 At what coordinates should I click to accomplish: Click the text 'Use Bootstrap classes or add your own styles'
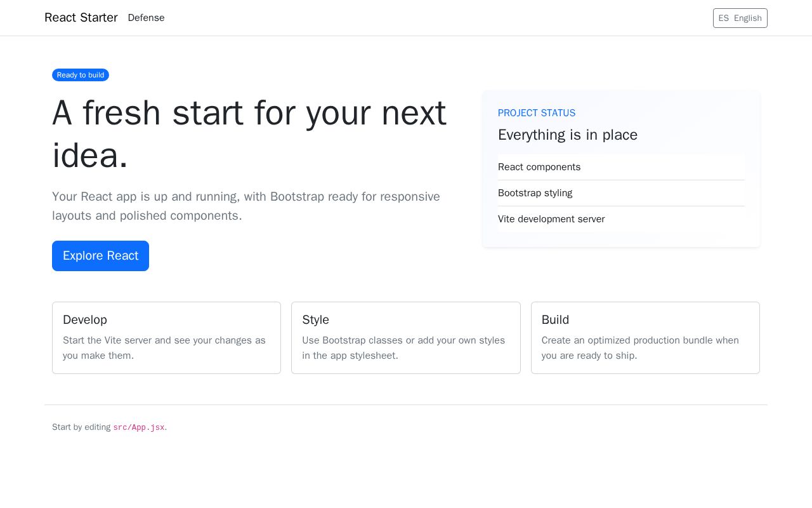tap(403, 348)
